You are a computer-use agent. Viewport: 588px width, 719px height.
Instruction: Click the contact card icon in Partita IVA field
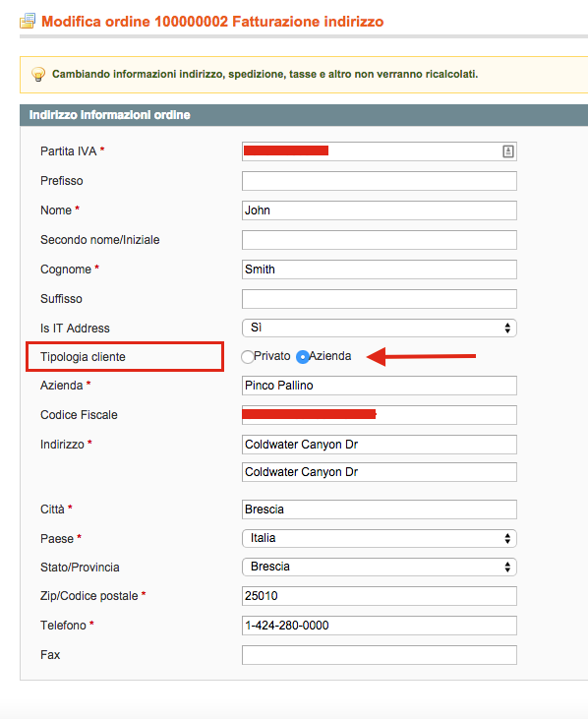(507, 151)
